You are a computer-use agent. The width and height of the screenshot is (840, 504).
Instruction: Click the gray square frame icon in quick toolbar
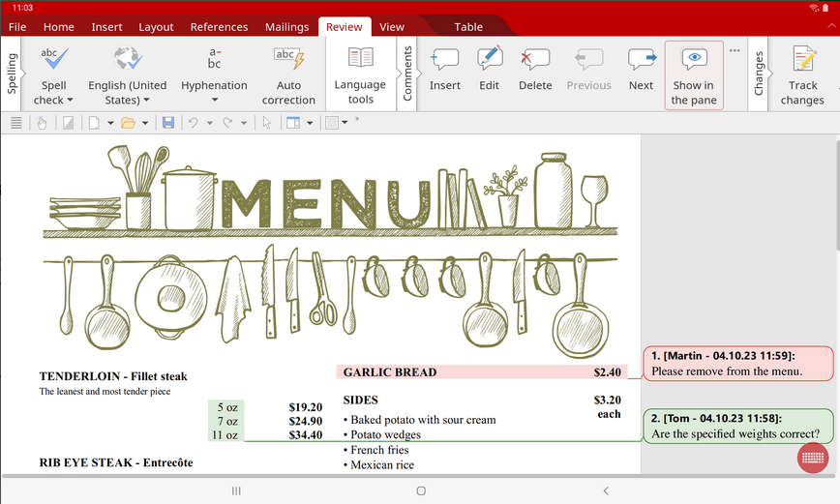pyautogui.click(x=332, y=123)
